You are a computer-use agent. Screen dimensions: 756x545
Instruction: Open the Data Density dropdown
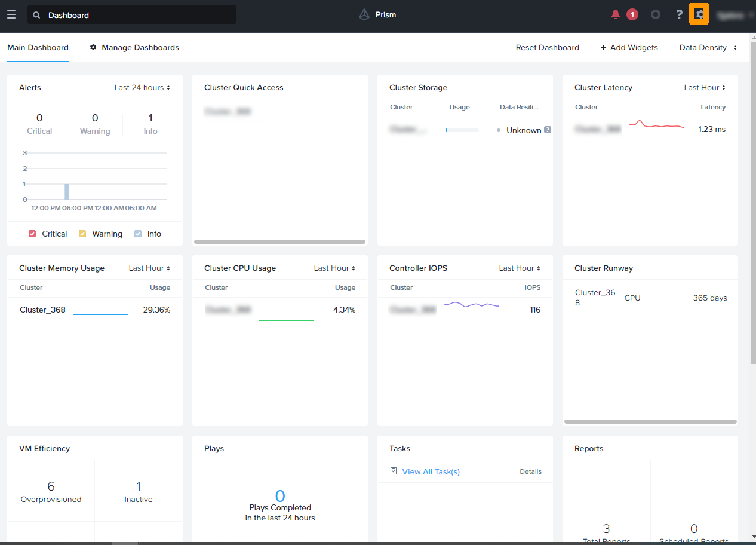tap(708, 48)
